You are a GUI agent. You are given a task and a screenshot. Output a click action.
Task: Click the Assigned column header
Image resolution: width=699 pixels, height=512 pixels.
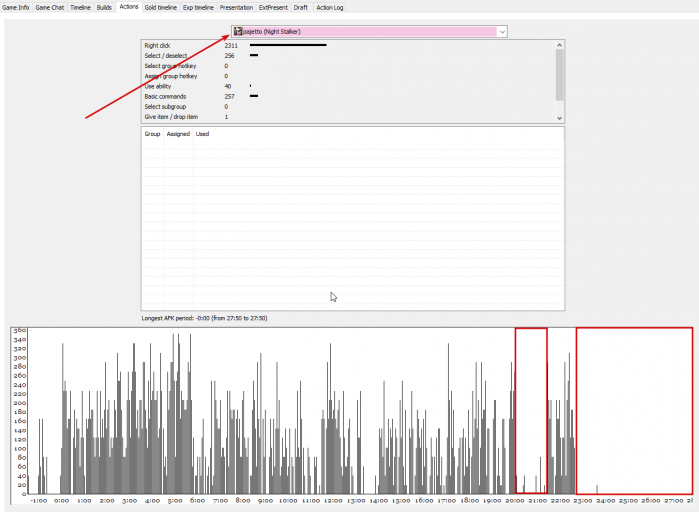(x=178, y=134)
